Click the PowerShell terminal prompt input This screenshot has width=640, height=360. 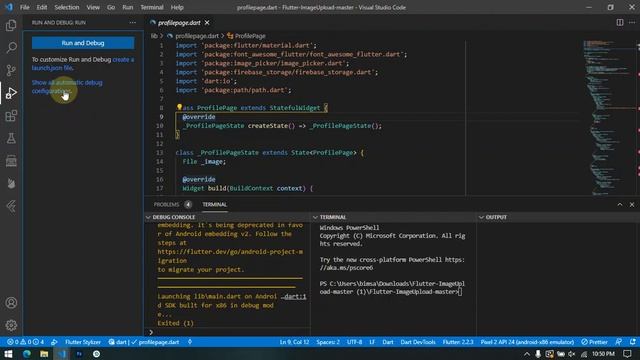pos(460,291)
